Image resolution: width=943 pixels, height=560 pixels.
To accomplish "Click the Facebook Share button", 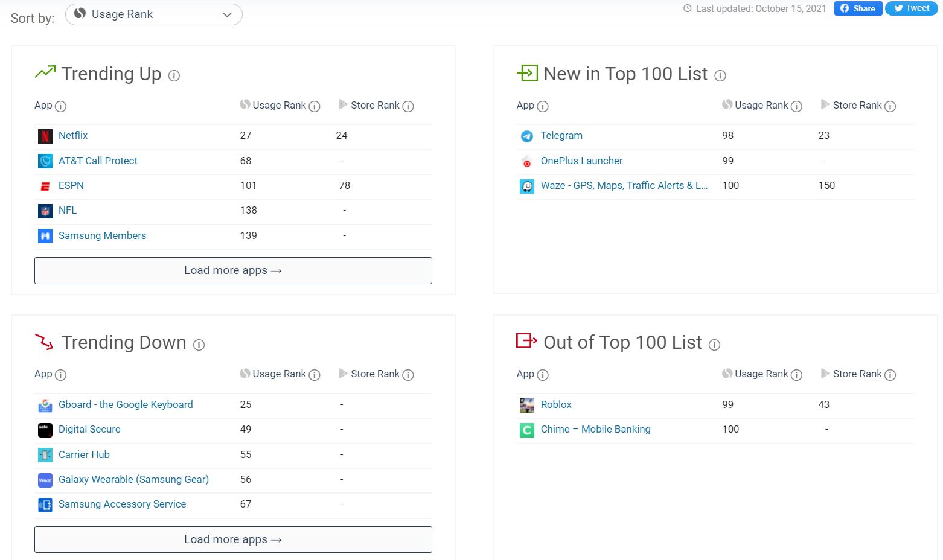I will pyautogui.click(x=858, y=8).
